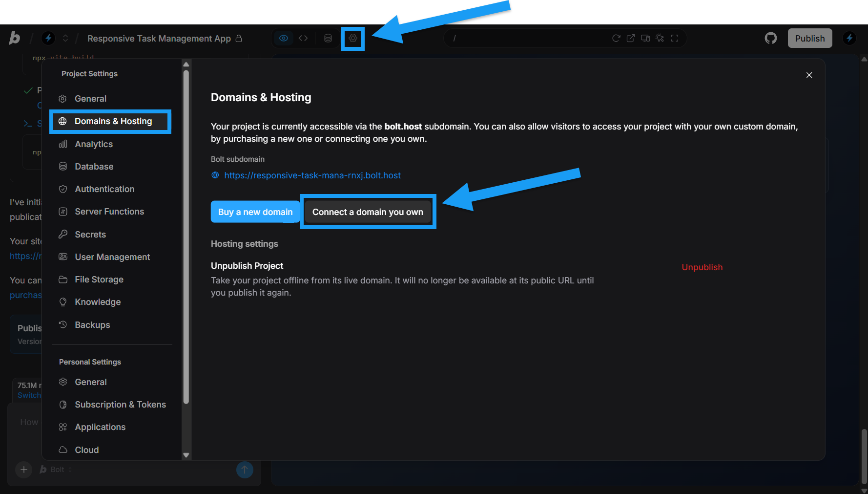This screenshot has width=868, height=494.
Task: Click the Publish button
Action: (x=810, y=38)
